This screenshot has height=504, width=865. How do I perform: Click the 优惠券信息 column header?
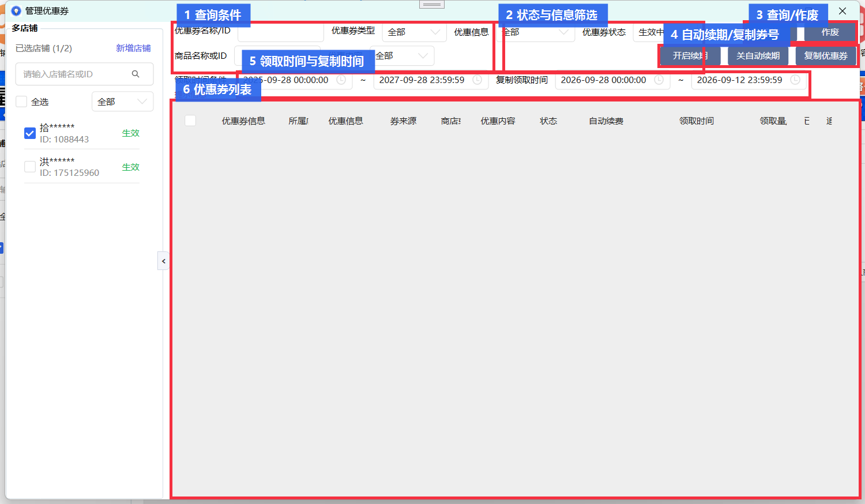pyautogui.click(x=243, y=121)
